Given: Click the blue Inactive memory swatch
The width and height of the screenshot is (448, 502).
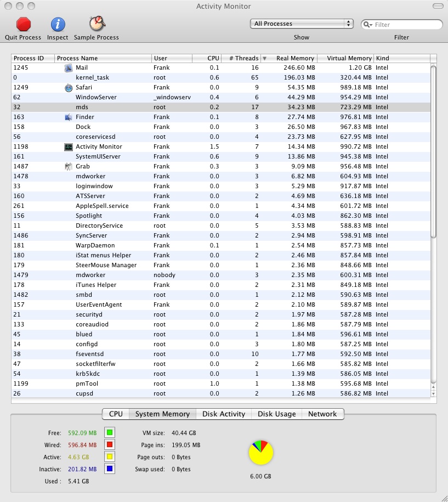Looking at the screenshot, I should pyautogui.click(x=110, y=469).
